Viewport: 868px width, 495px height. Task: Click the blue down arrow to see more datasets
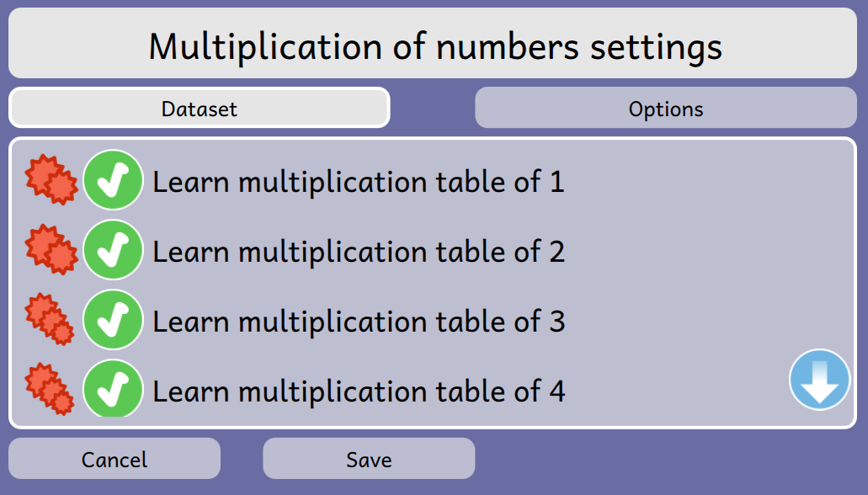click(x=819, y=380)
